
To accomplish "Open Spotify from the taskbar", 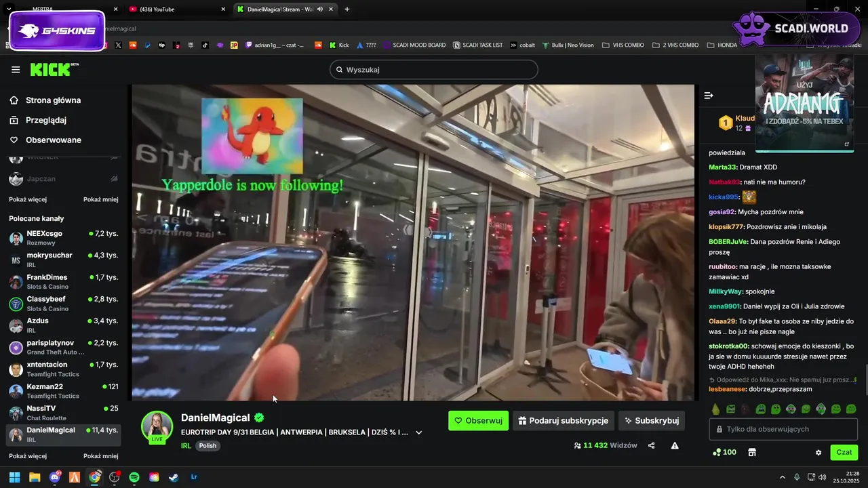I will [134, 477].
